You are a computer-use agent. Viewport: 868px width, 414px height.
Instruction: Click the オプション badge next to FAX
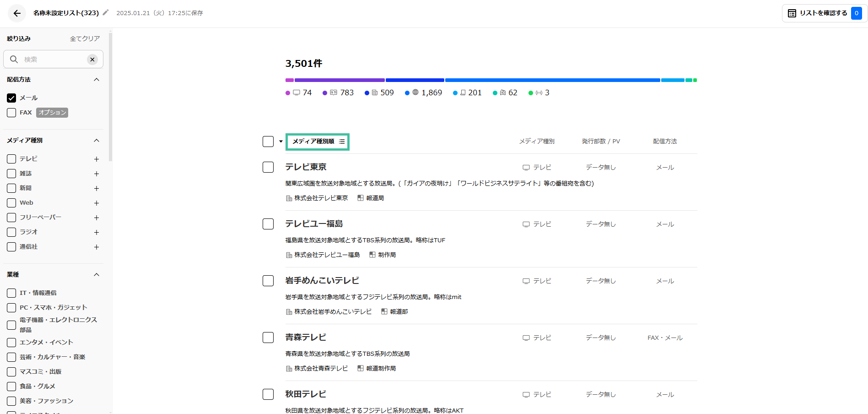(52, 113)
